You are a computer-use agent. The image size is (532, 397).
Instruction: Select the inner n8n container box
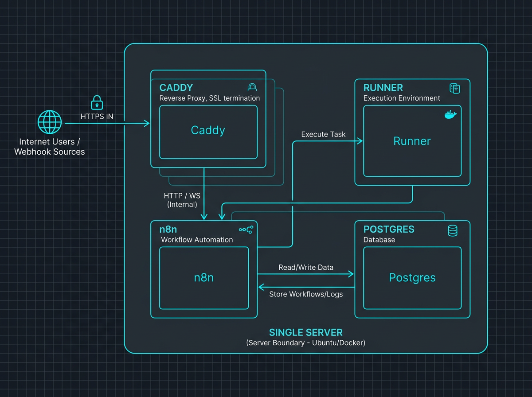[204, 278]
